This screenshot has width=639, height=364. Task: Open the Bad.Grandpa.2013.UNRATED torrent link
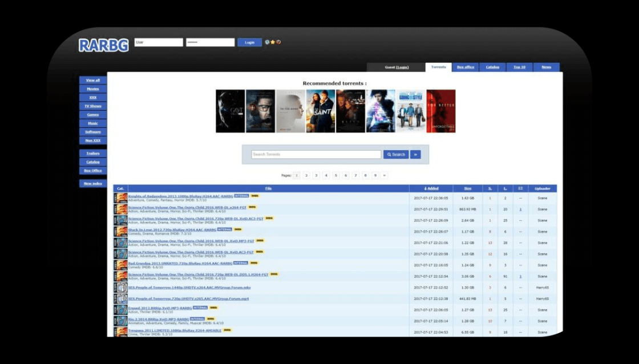coord(180,264)
